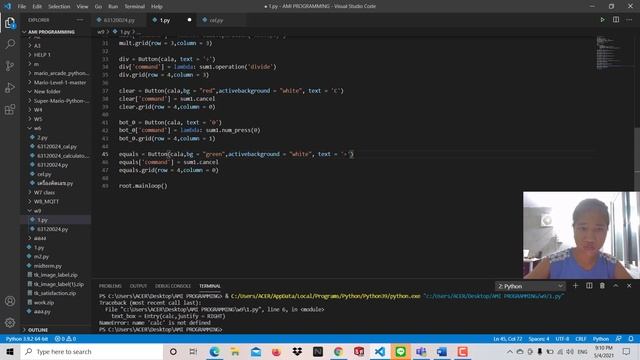Open Explorer panel More Actions ellipsis
Image resolution: width=640 pixels, height=360 pixels.
80,20
